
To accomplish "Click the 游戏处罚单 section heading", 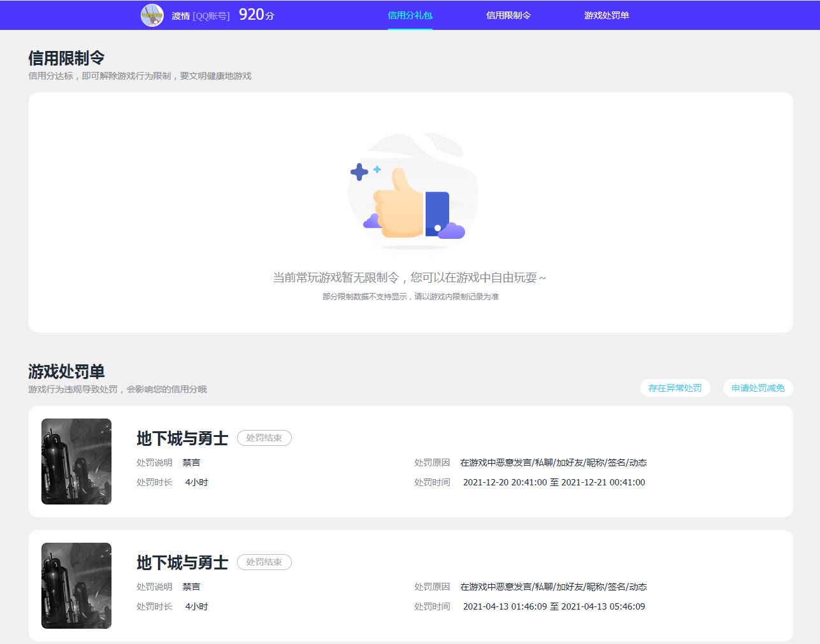I will click(x=66, y=372).
